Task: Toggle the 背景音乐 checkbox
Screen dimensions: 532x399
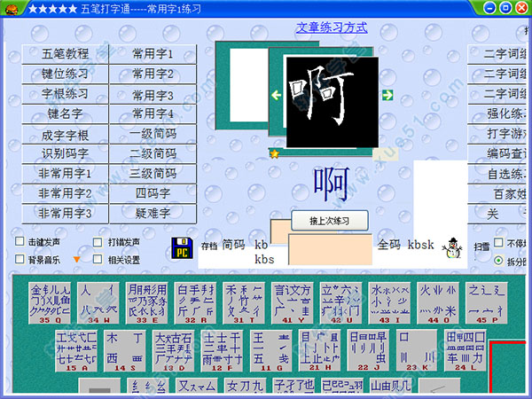Action: pyautogui.click(x=20, y=259)
